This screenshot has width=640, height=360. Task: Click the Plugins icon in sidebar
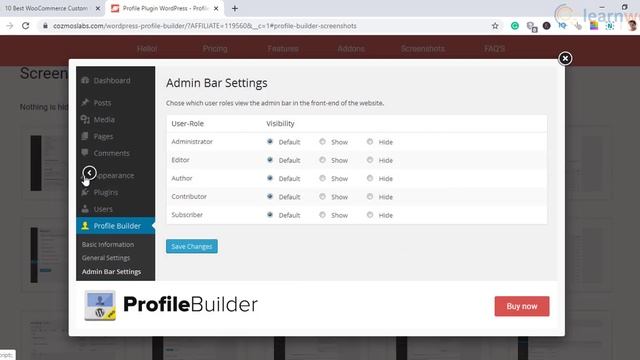pos(85,192)
